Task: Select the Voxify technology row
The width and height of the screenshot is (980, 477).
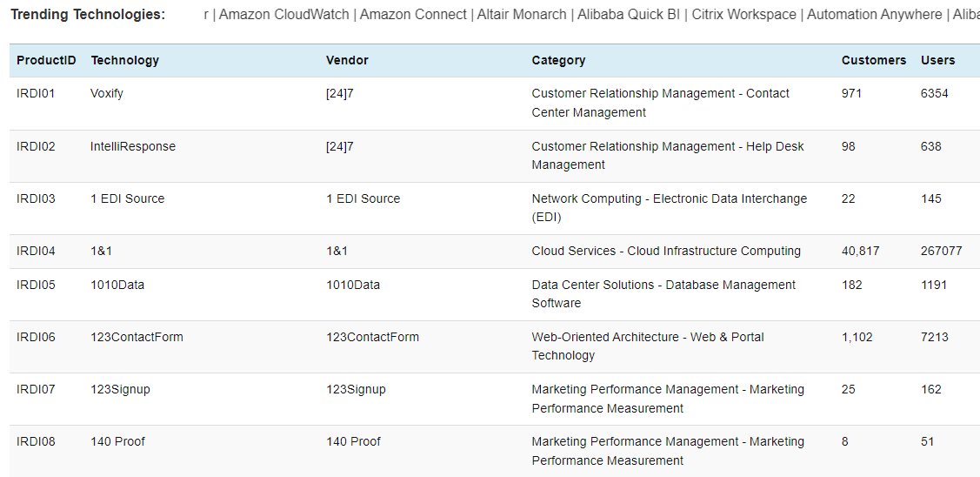Action: click(495, 104)
